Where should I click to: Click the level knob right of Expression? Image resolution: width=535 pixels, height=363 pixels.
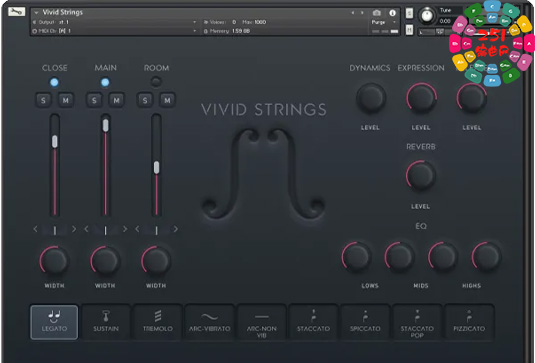point(472,98)
